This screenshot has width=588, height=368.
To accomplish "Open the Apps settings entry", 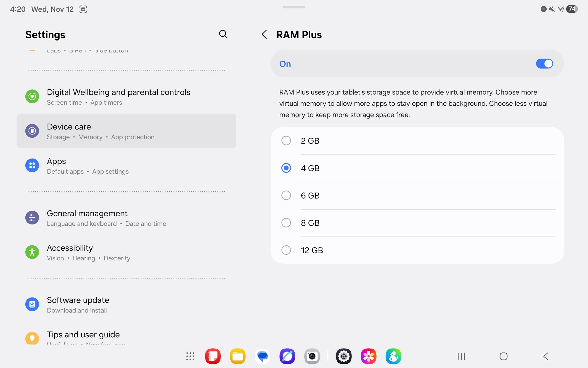I will point(87,166).
